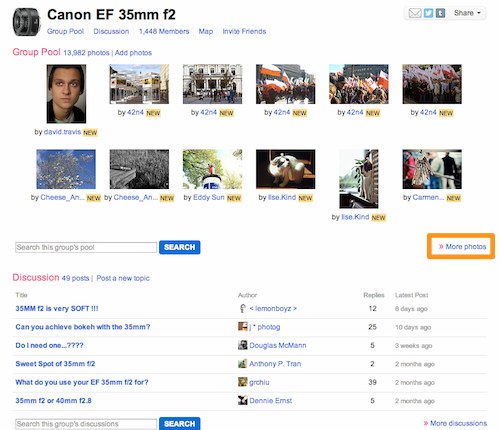Visit Carmen... profile link
Image resolution: width=500 pixels, height=430 pixels.
pos(428,197)
